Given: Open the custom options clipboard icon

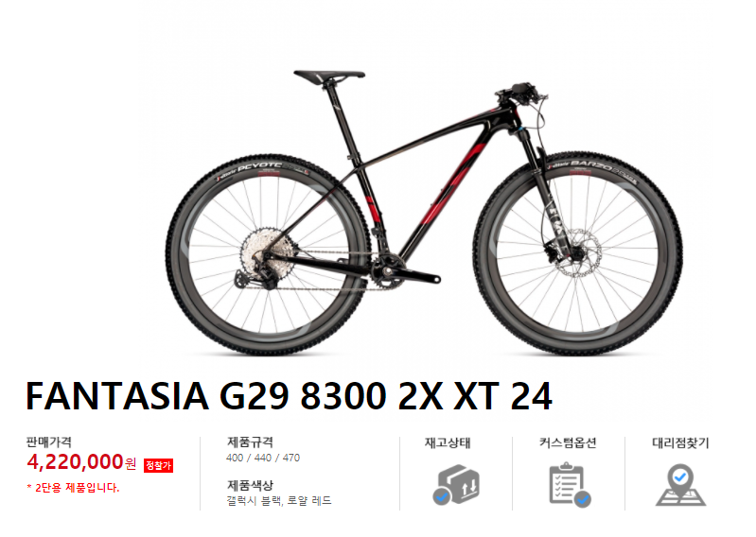Looking at the screenshot, I should 570,484.
